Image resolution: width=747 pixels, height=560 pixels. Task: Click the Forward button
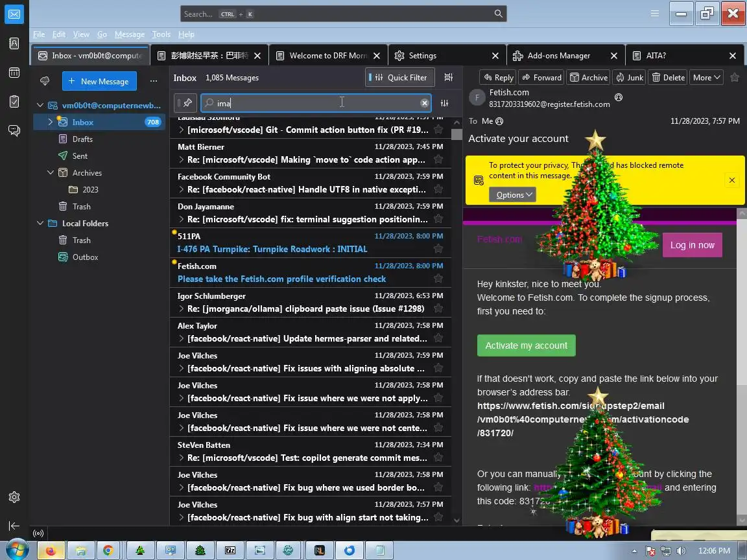coord(541,77)
